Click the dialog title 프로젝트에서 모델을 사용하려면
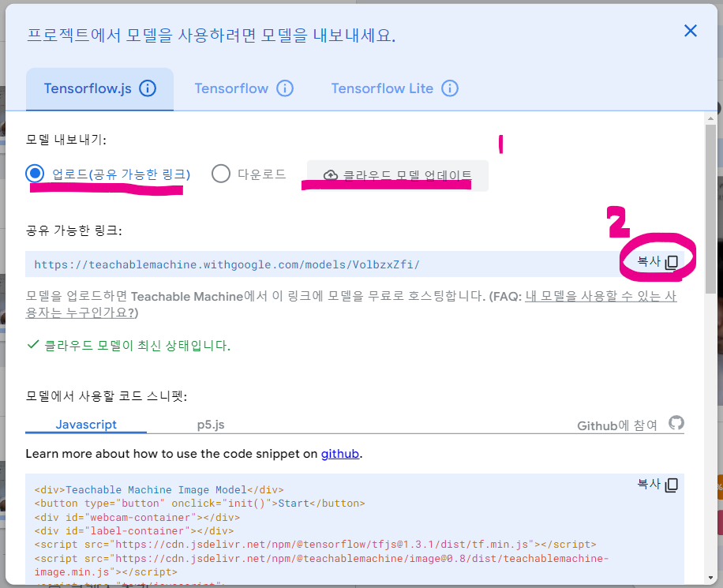723x588 pixels. [x=212, y=35]
